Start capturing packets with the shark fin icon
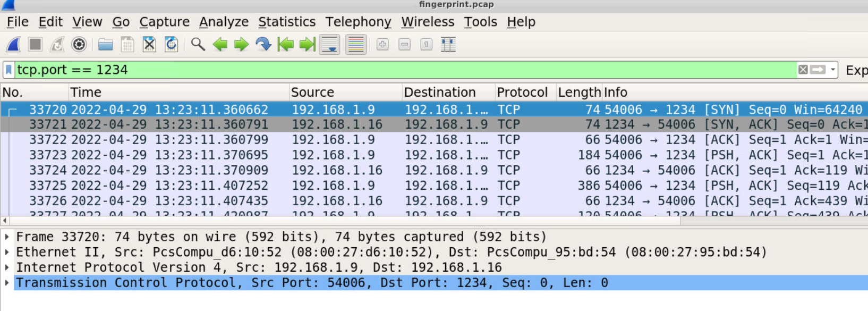 13,45
